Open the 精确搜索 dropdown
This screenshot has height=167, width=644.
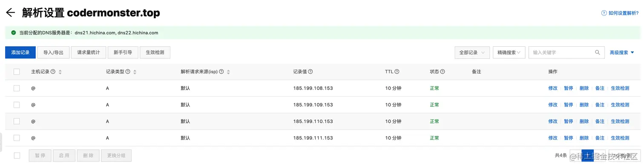(x=509, y=53)
